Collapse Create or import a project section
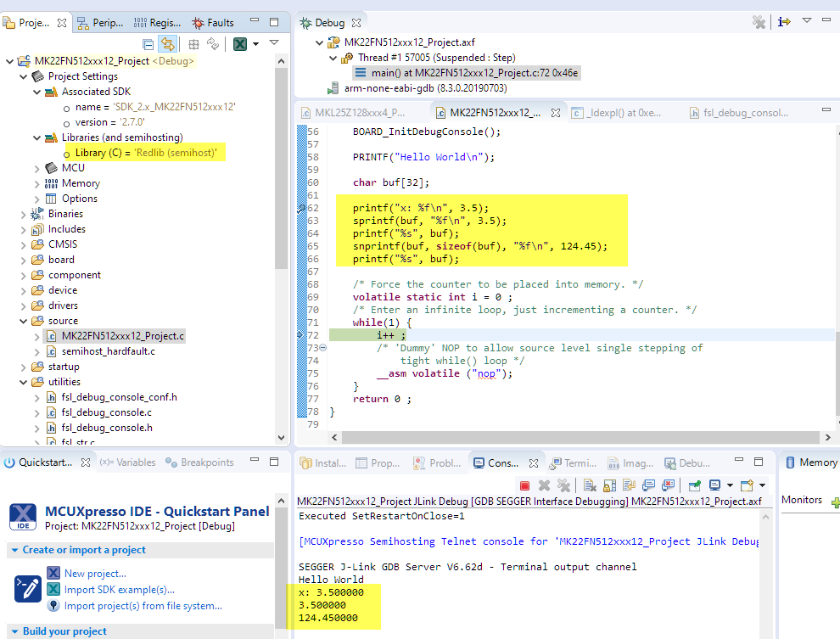The height and width of the screenshot is (639, 840). [14, 550]
